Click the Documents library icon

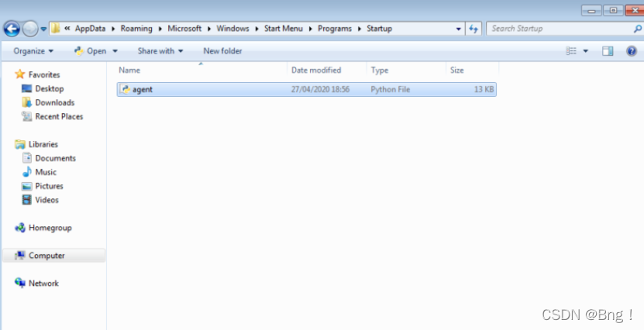[26, 158]
